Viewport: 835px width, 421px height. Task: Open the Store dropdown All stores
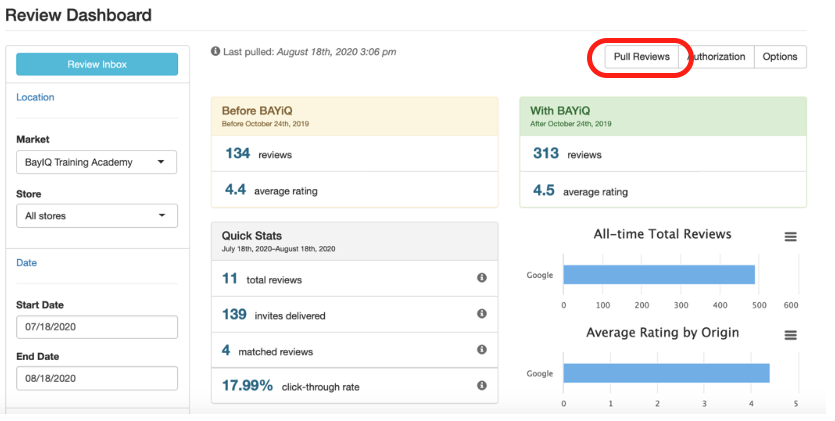(x=97, y=216)
